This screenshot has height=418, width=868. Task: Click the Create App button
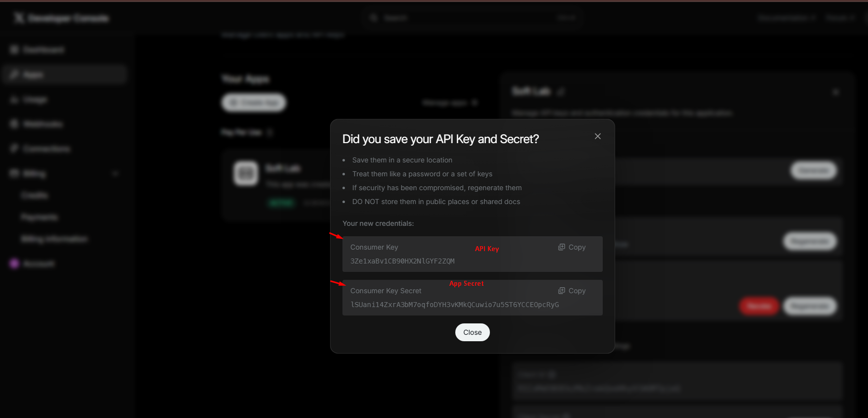coord(254,103)
